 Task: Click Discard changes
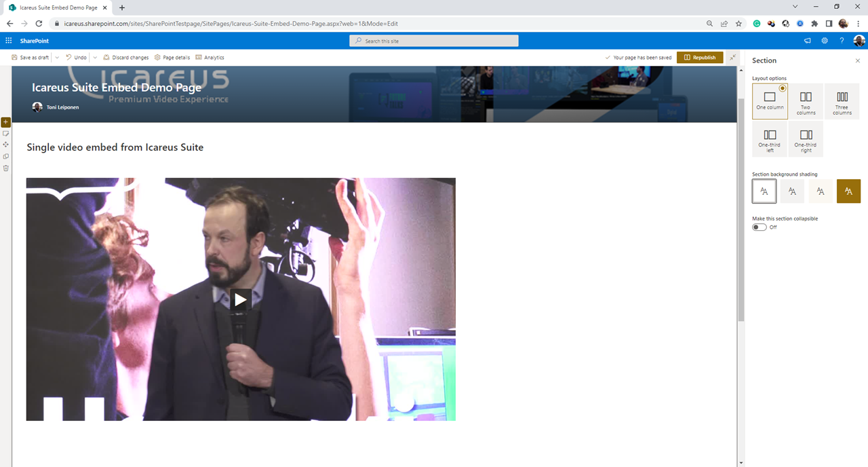click(125, 58)
